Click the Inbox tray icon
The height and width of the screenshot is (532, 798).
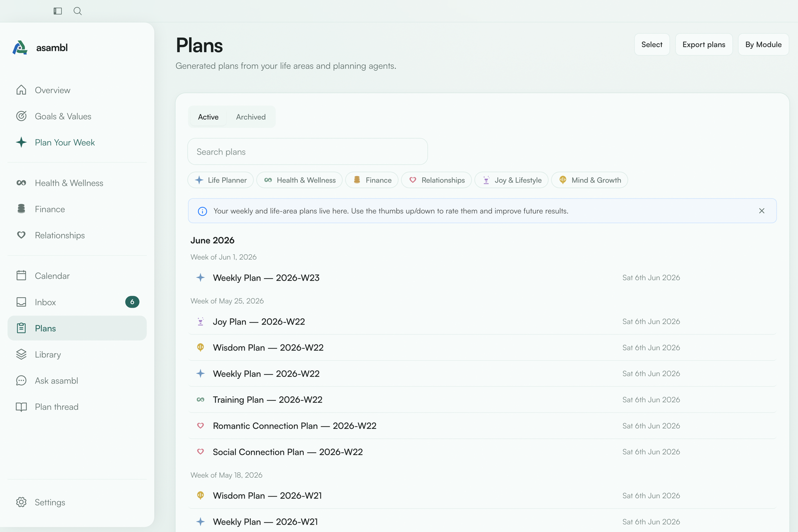(x=21, y=302)
